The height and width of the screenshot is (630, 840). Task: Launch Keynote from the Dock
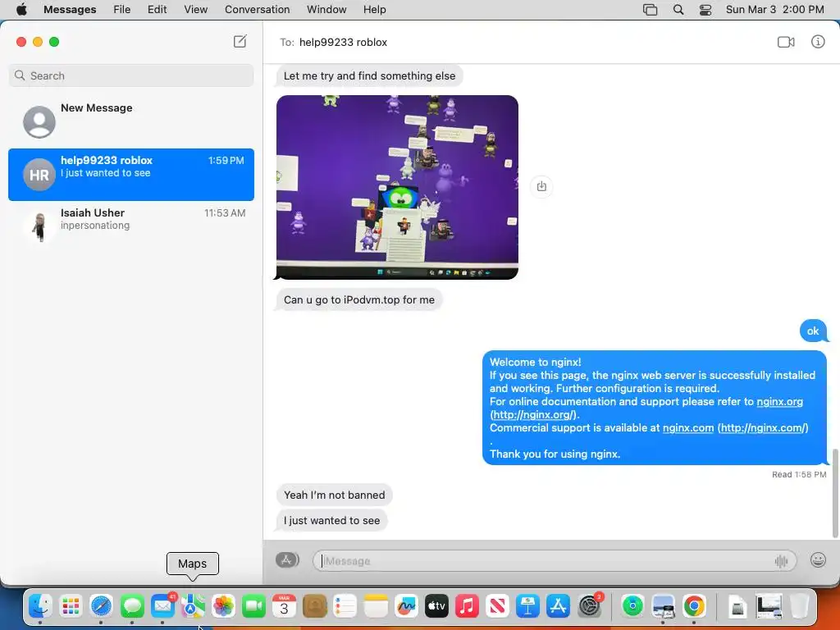[x=527, y=606]
